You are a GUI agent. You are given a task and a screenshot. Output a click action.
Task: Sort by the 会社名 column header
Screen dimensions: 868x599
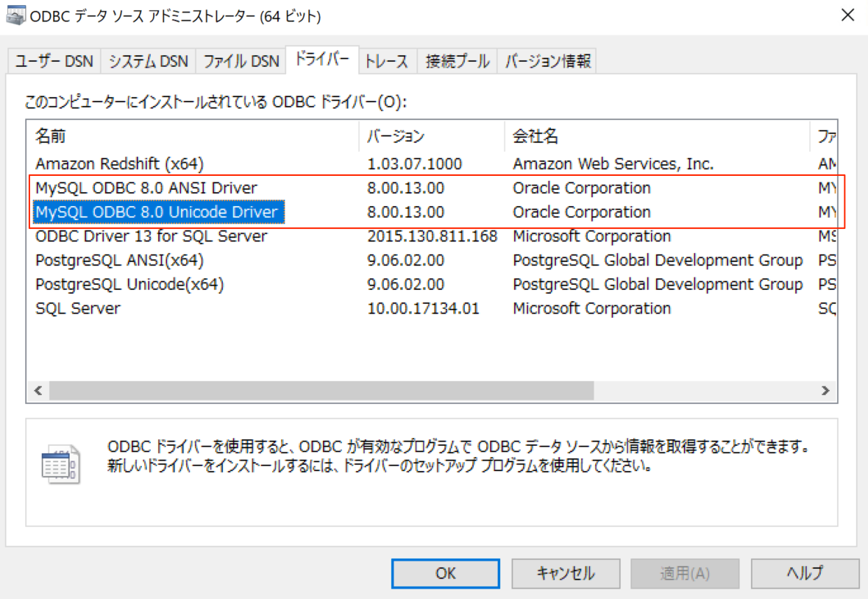(x=657, y=136)
